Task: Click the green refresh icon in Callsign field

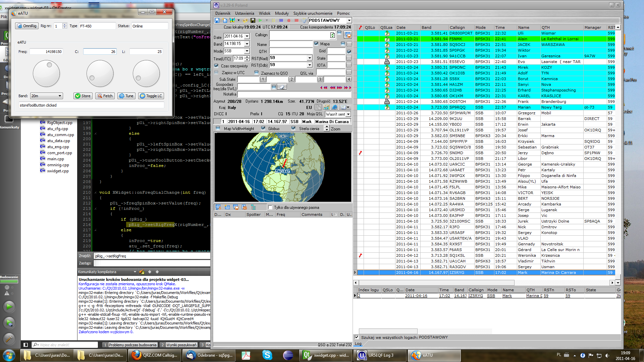Action: [x=332, y=35]
